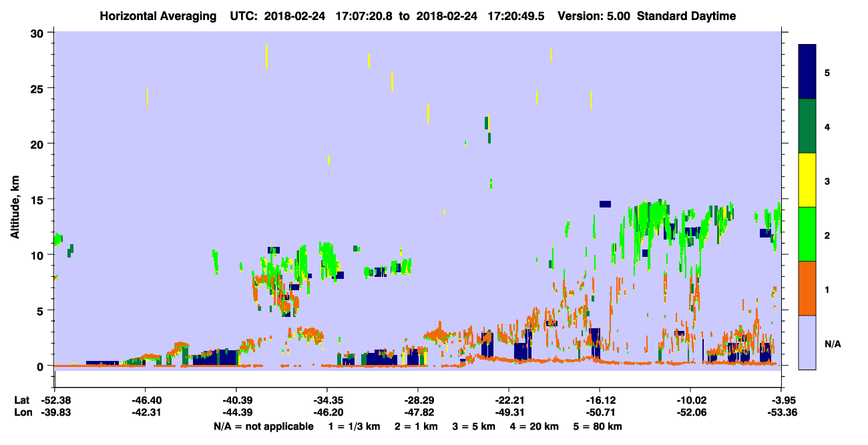The image size is (868, 445).
Task: Click the colorbar label '3'
Action: point(827,180)
